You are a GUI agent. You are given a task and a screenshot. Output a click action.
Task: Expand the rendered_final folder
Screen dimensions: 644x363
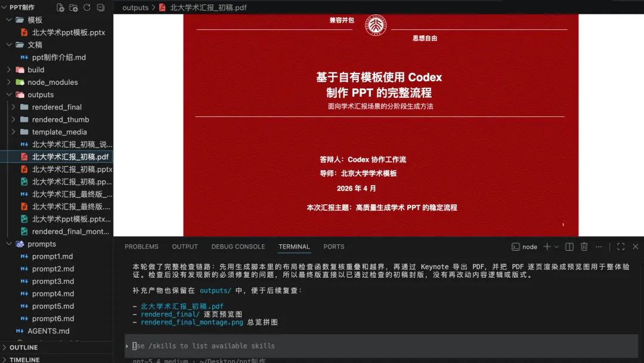coord(14,107)
